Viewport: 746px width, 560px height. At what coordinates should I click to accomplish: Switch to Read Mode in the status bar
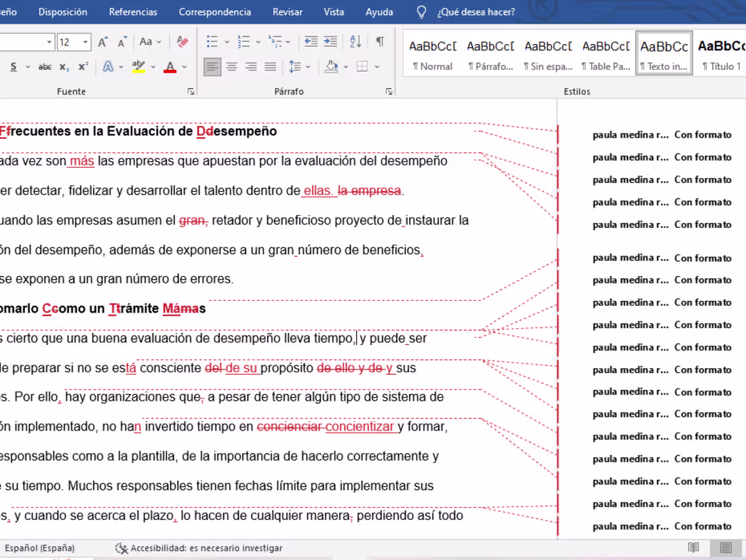692,548
